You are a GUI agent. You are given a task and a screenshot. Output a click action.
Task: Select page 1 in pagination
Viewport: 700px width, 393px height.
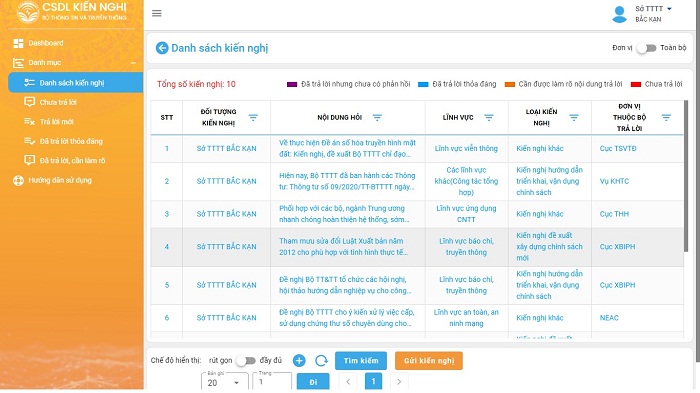click(374, 381)
